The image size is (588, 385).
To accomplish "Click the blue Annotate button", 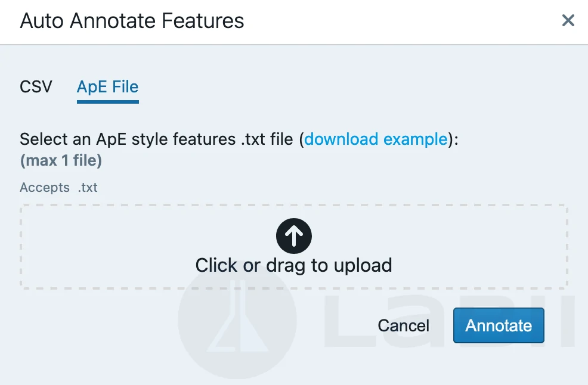I will coord(499,325).
